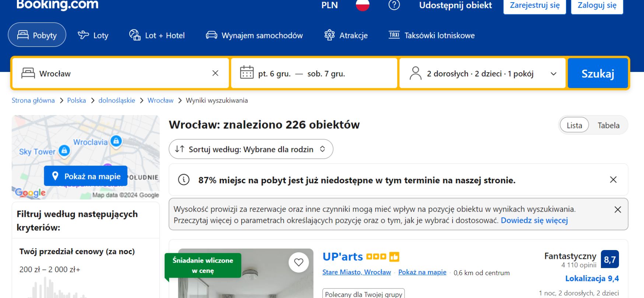The height and width of the screenshot is (298, 644).
Task: Click the taxi icon beside Taksówki lotniskowe
Action: [394, 35]
